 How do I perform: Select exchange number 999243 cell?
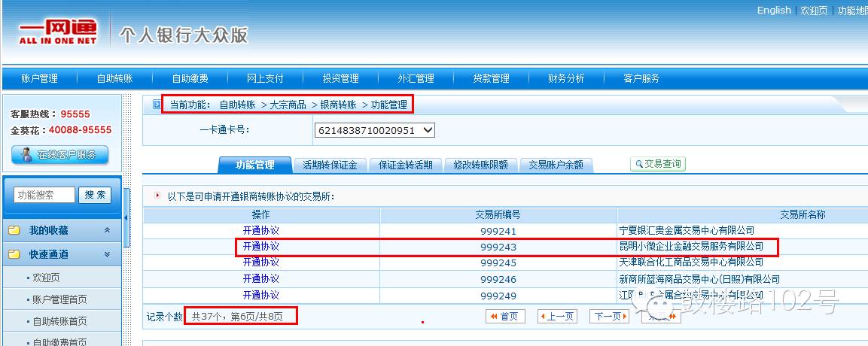pyautogui.click(x=498, y=247)
